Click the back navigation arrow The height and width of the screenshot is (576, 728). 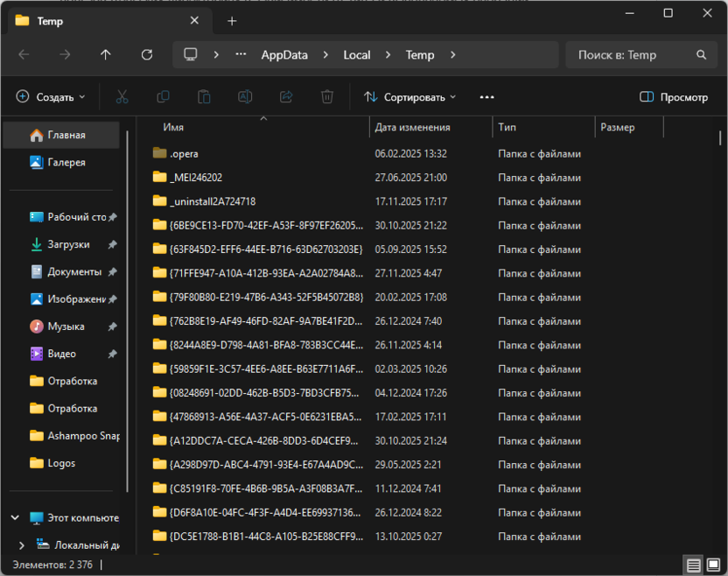coord(24,54)
